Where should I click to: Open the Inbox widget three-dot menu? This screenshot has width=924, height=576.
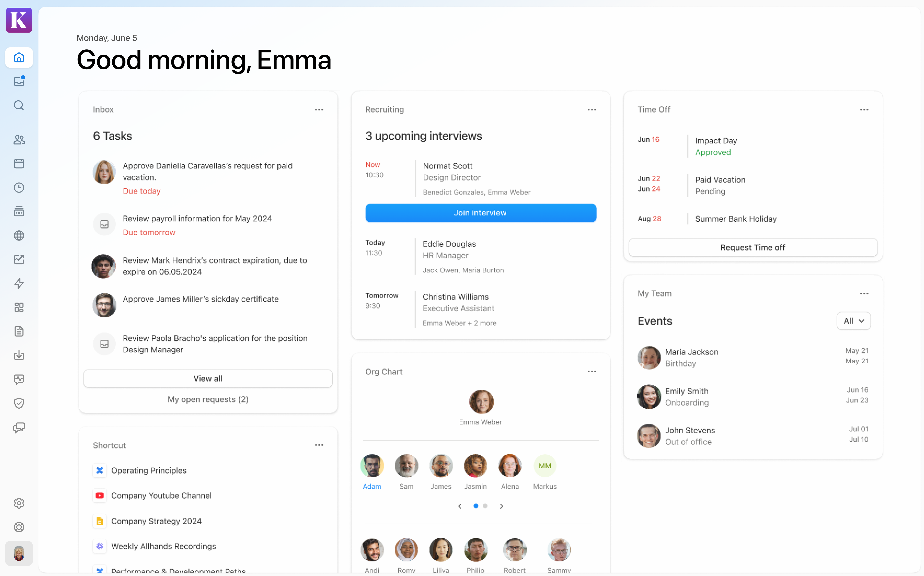319,110
